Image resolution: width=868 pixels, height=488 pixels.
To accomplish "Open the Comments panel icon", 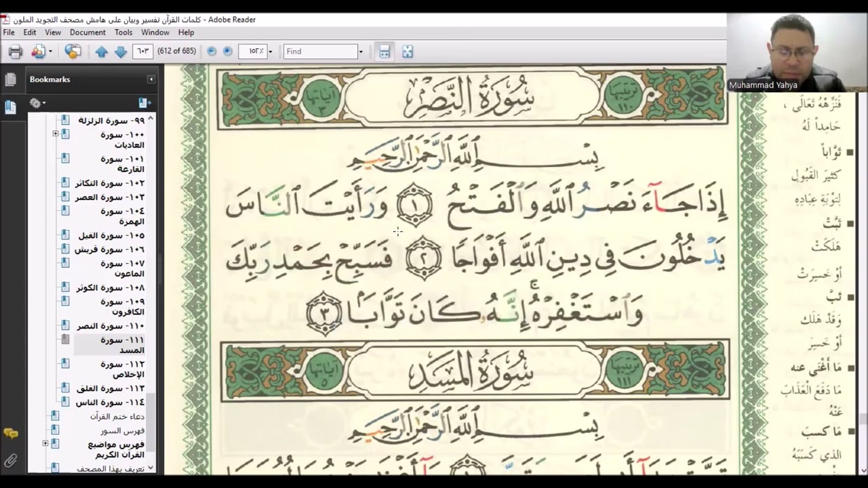I will point(10,434).
